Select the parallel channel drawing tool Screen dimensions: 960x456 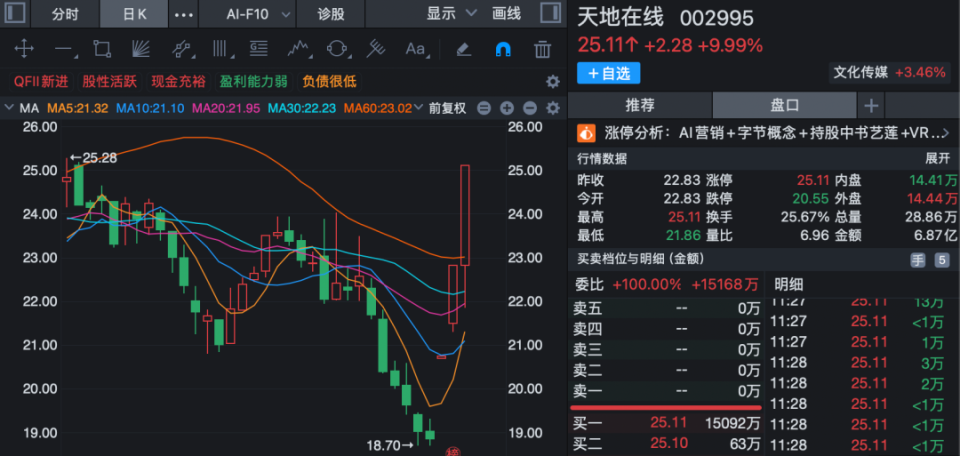180,48
